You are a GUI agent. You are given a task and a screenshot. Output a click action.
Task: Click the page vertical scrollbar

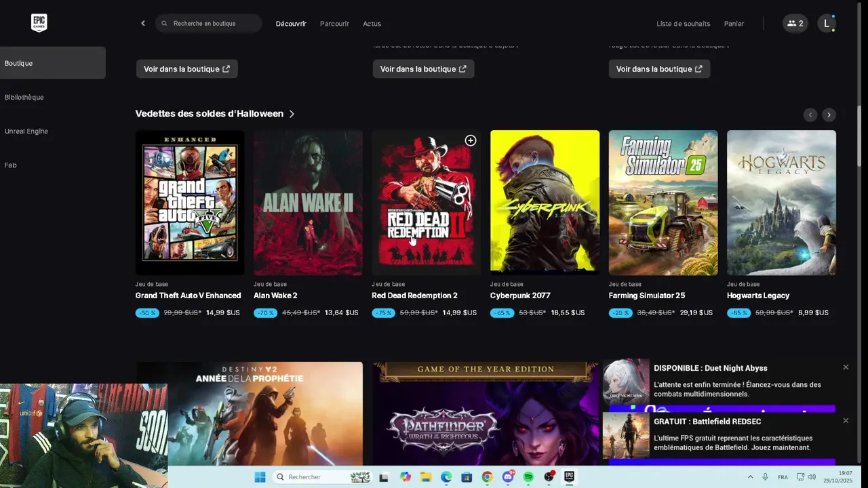tap(859, 136)
